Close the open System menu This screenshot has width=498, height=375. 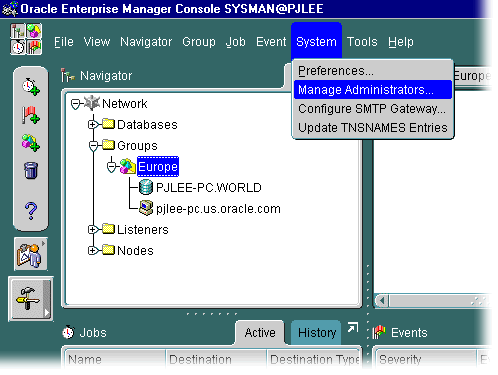[x=316, y=42]
